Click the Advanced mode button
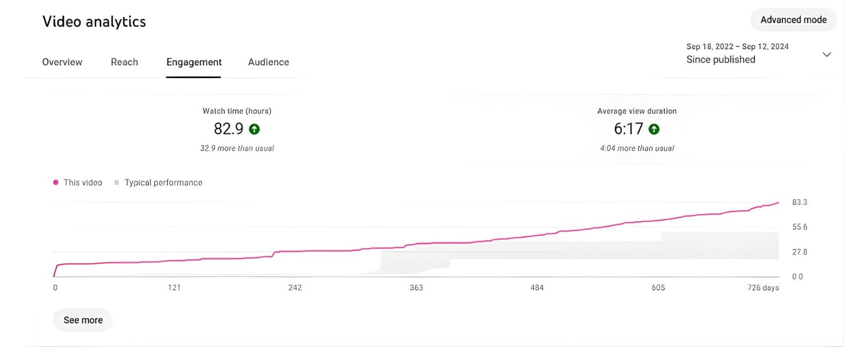The height and width of the screenshot is (347, 868). click(x=793, y=19)
